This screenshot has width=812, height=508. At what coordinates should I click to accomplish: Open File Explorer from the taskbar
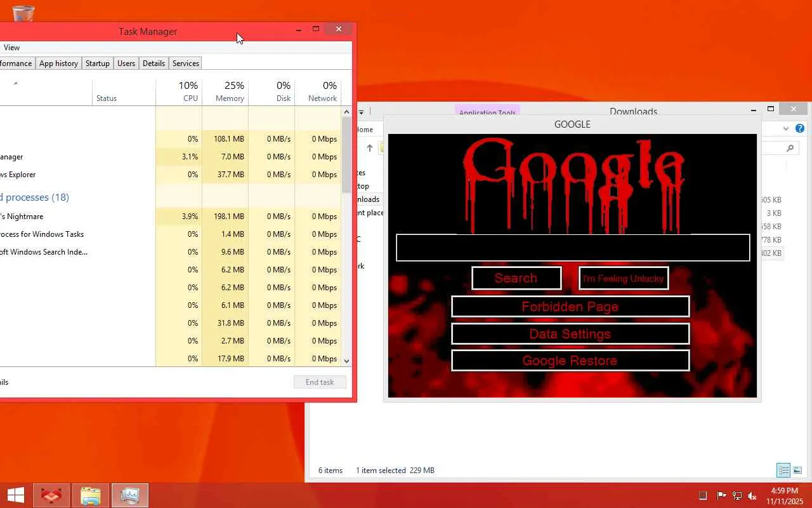tap(91, 495)
